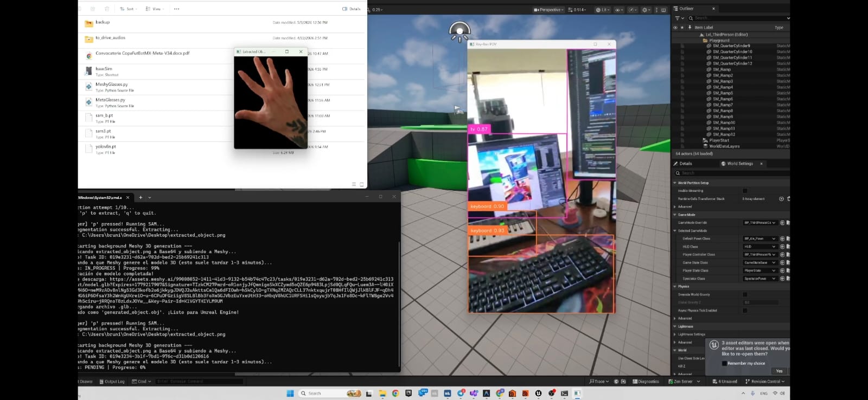Click Yes in the asset editors notification
Image resolution: width=868 pixels, height=400 pixels.
pyautogui.click(x=779, y=371)
